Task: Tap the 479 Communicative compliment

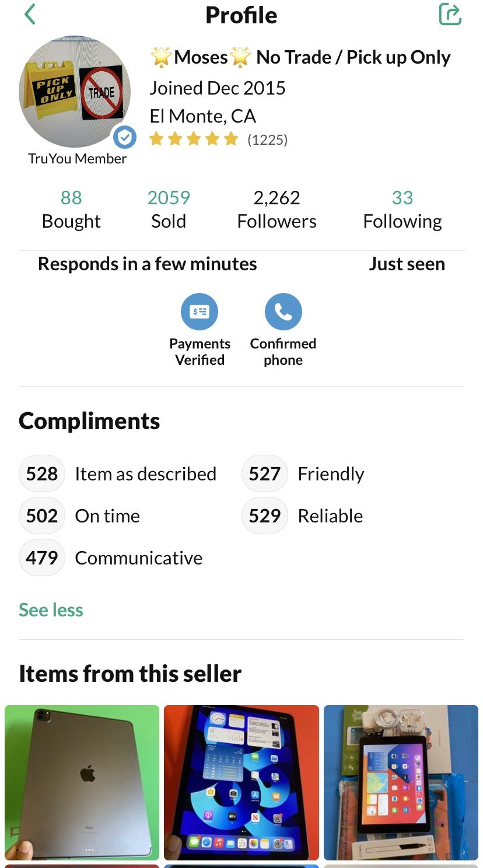Action: (x=112, y=557)
